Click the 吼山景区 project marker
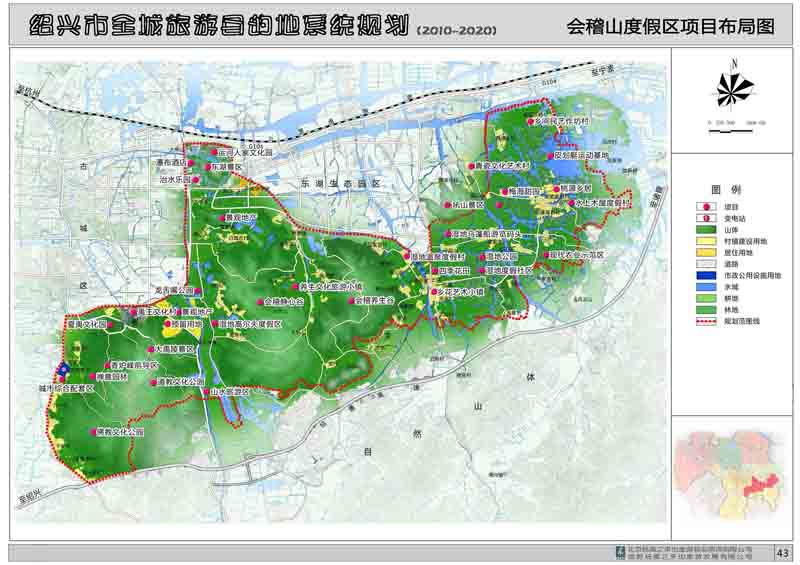 [447, 204]
